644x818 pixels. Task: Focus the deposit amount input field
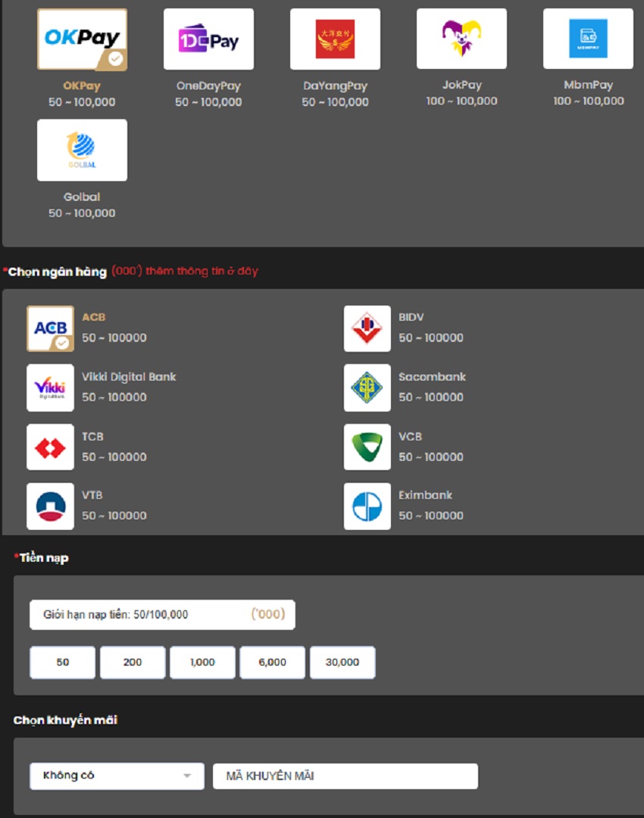tap(162, 615)
